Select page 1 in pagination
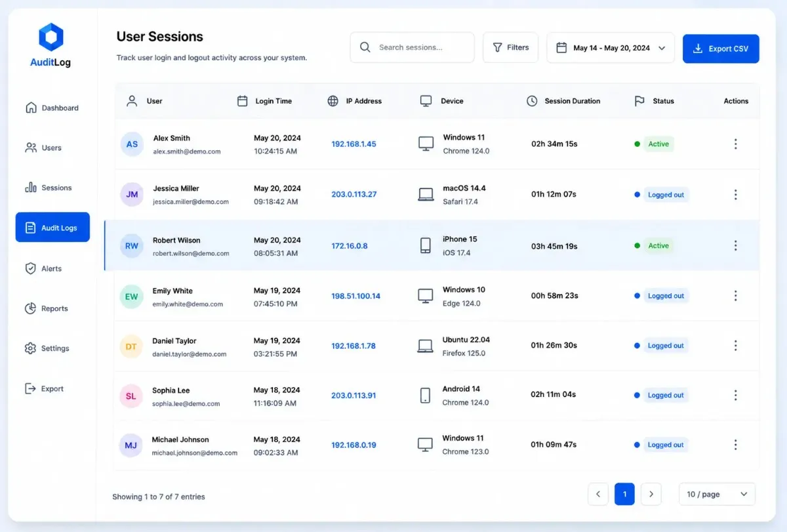 624,494
